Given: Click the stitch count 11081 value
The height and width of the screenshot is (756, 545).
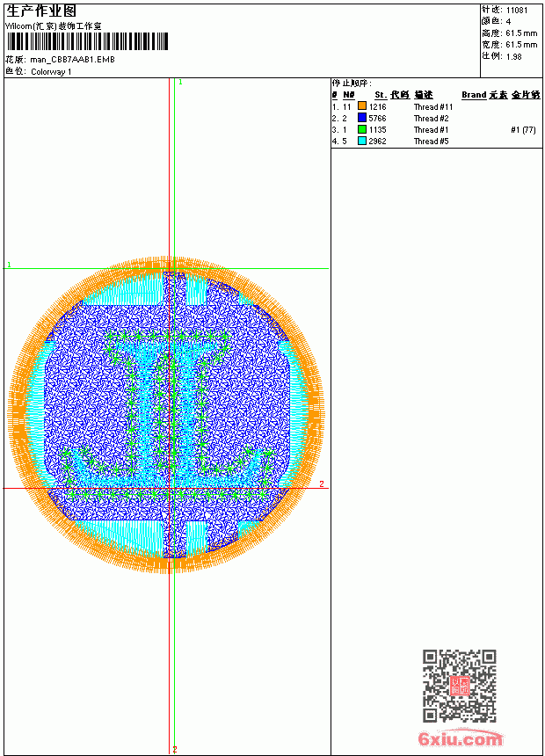Looking at the screenshot, I should tap(517, 10).
